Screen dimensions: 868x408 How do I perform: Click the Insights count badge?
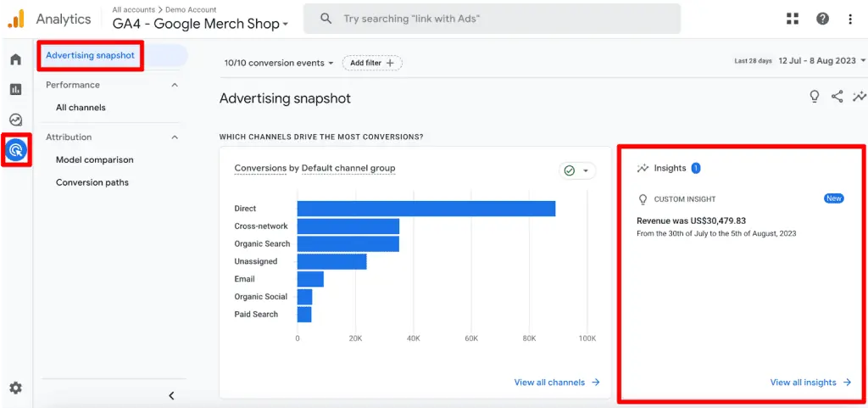click(696, 168)
